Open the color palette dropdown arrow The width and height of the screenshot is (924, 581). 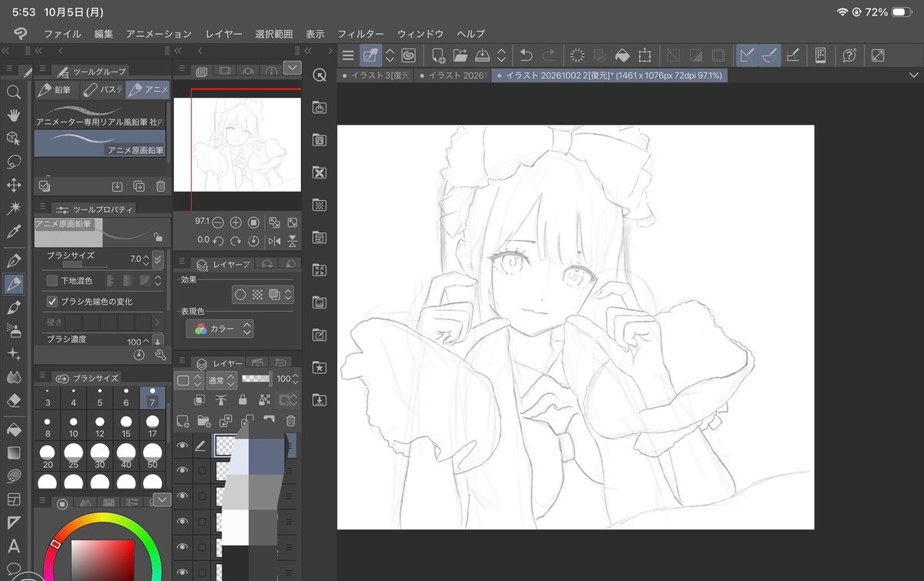pyautogui.click(x=162, y=500)
